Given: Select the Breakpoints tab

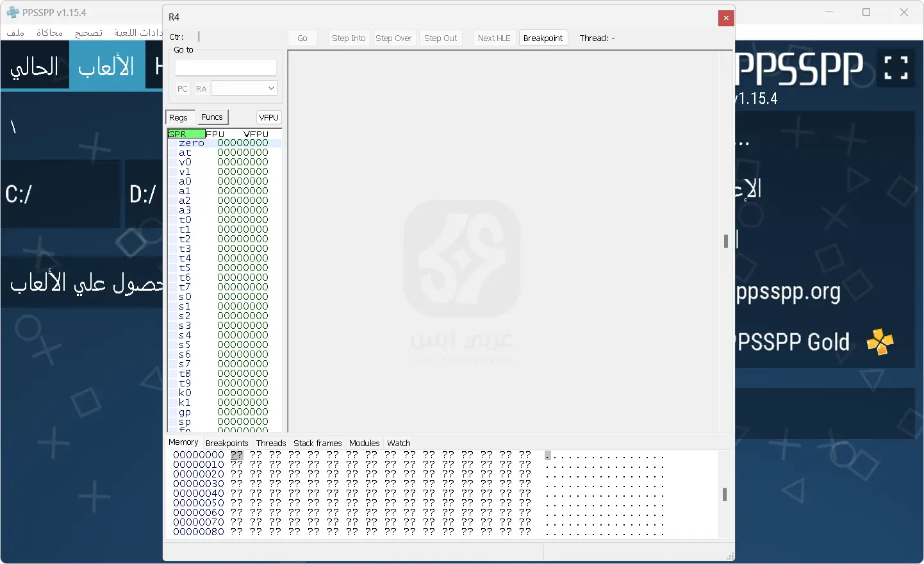Looking at the screenshot, I should click(226, 443).
